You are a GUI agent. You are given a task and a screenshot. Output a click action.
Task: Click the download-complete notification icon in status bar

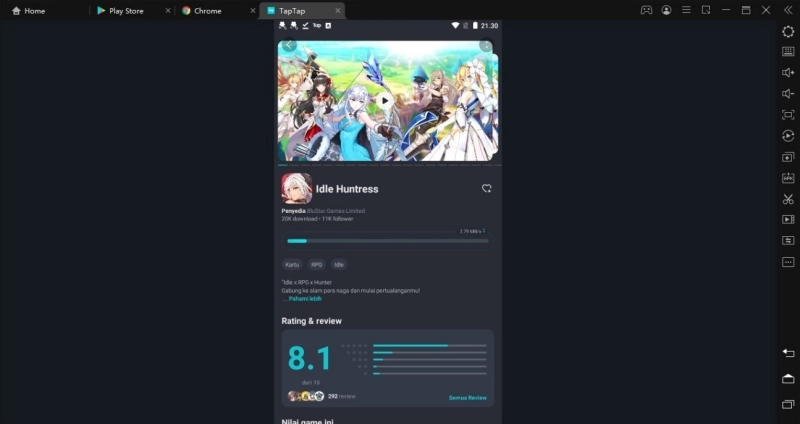(305, 26)
